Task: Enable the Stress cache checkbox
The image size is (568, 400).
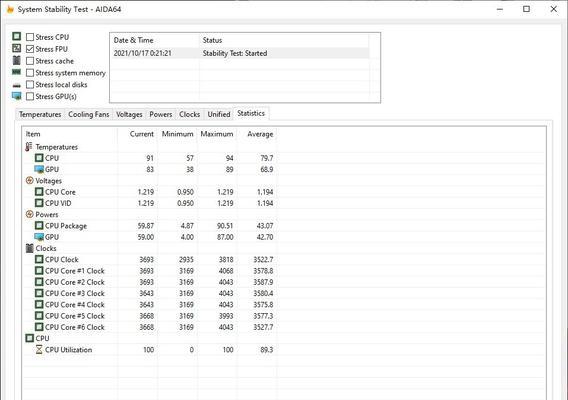Action: [x=30, y=61]
